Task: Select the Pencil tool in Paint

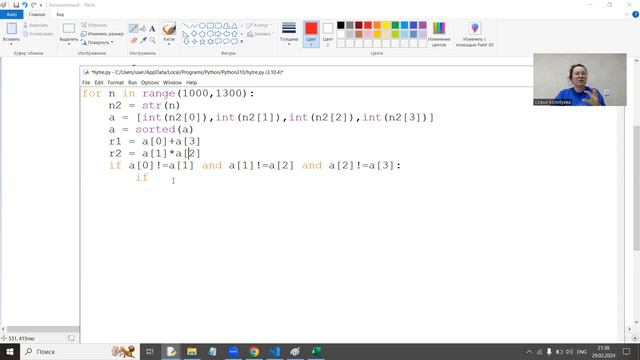Action: click(133, 29)
